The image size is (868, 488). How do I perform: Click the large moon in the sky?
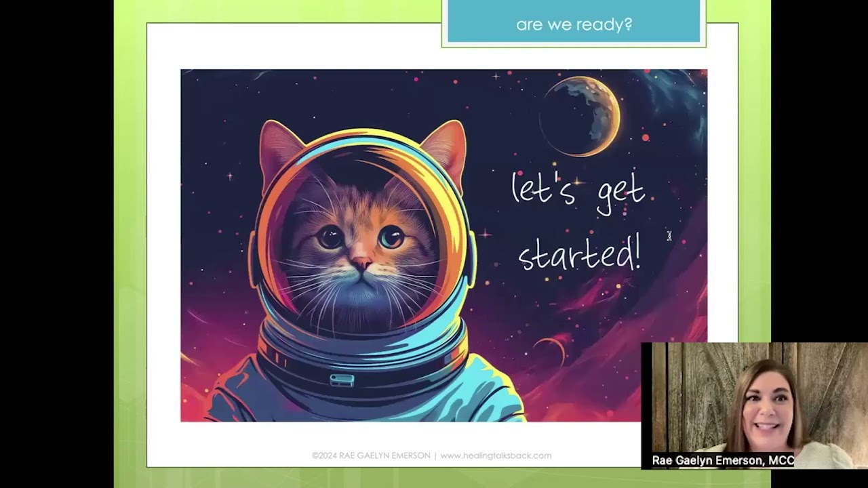tap(581, 116)
